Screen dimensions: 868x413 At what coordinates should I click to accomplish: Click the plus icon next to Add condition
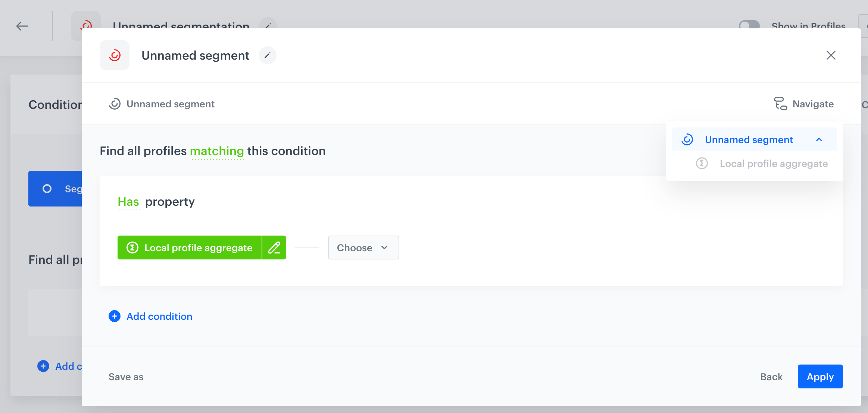pyautogui.click(x=115, y=316)
